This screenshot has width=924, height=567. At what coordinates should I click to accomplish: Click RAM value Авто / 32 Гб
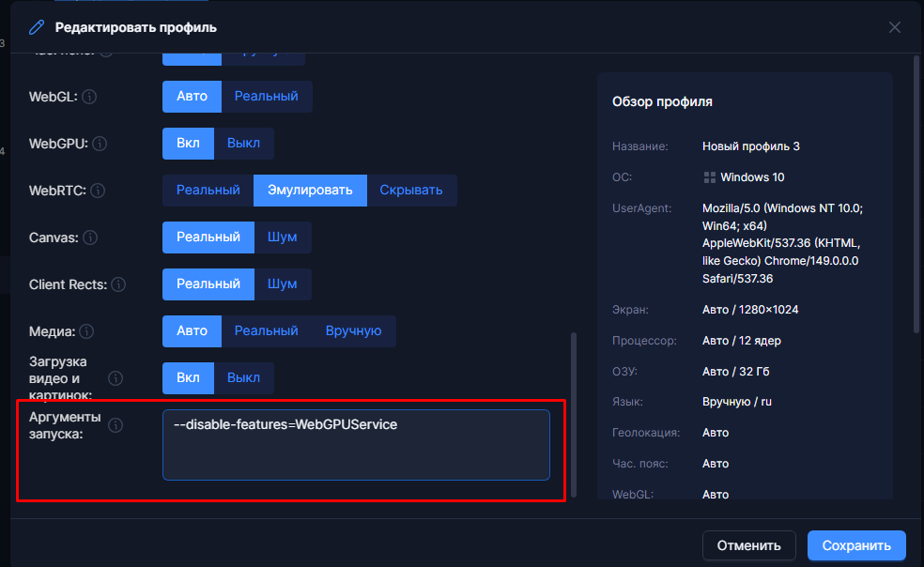(x=735, y=372)
